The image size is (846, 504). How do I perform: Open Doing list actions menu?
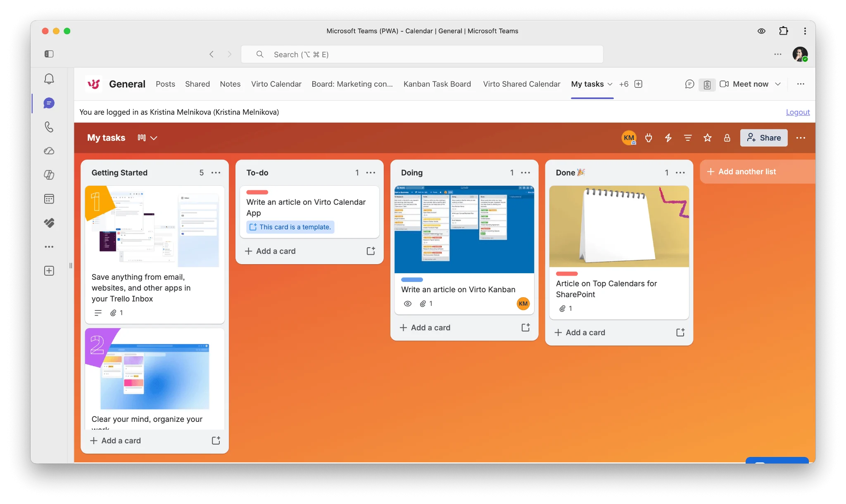click(x=525, y=173)
